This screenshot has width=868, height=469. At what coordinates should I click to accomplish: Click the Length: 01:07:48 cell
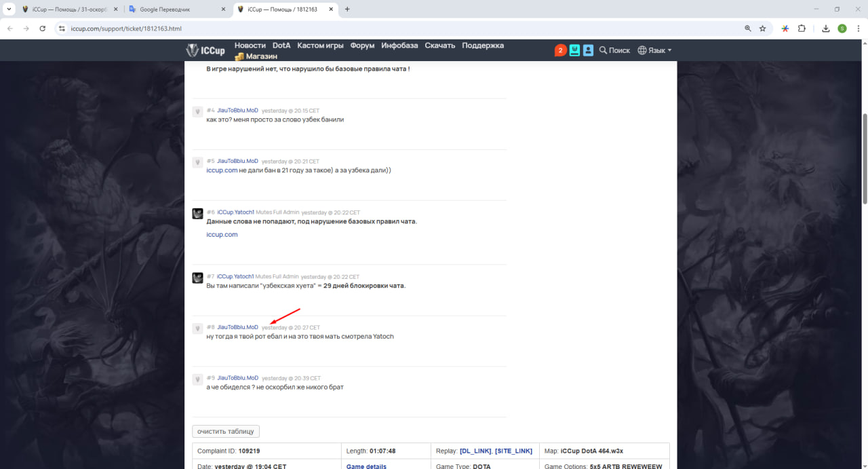pyautogui.click(x=386, y=451)
